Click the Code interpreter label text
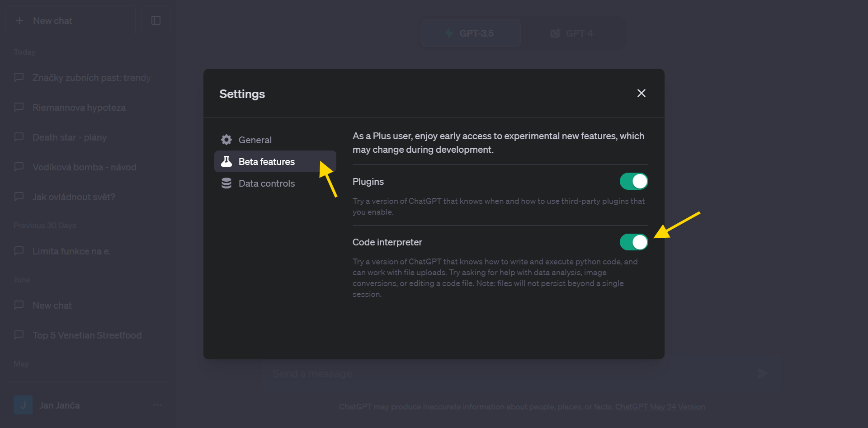This screenshot has width=868, height=428. pyautogui.click(x=387, y=242)
